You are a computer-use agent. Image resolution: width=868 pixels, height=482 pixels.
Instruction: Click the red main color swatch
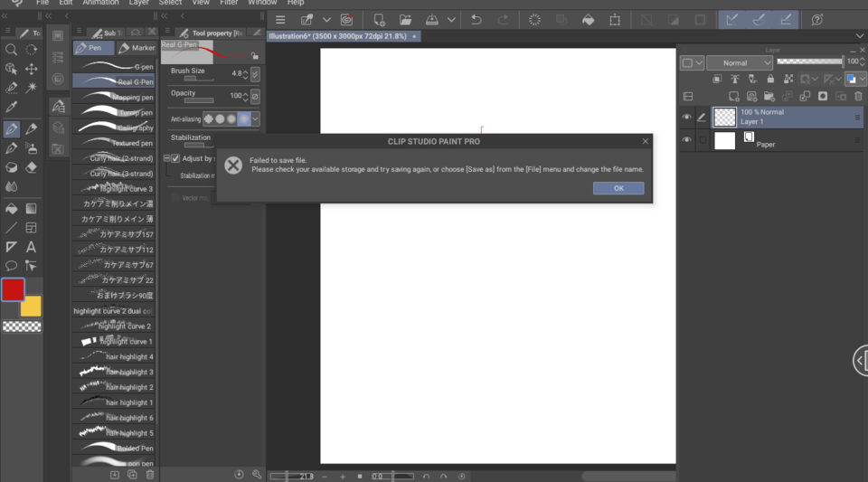pos(13,289)
